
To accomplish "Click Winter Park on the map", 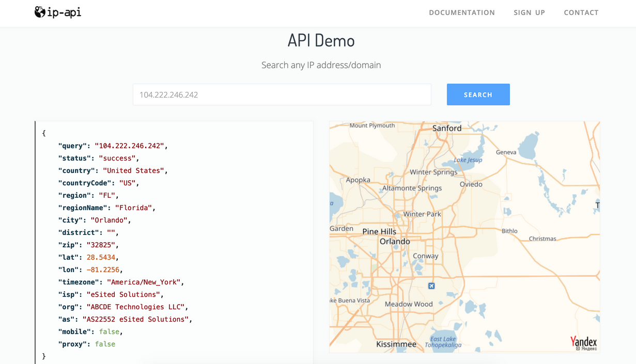I will tap(422, 214).
